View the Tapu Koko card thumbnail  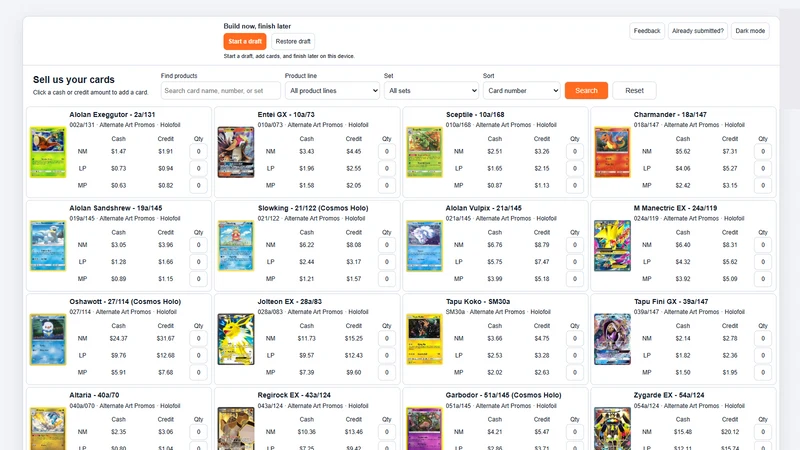424,339
